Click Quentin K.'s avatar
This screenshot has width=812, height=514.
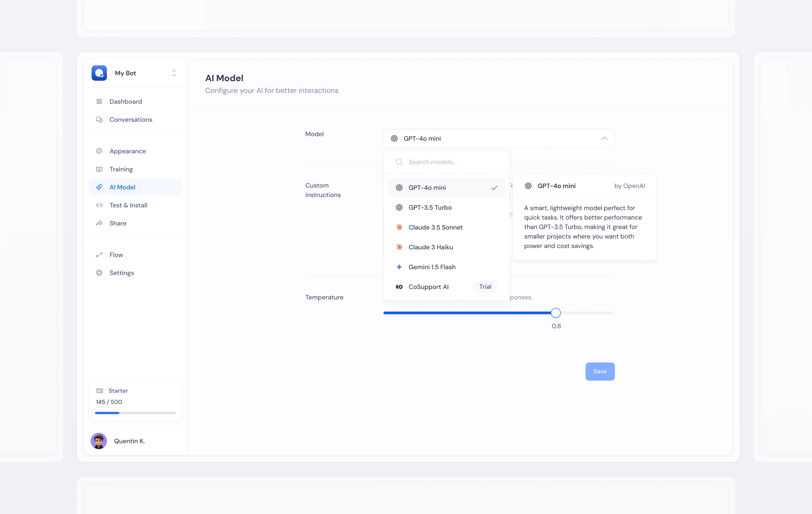(99, 441)
